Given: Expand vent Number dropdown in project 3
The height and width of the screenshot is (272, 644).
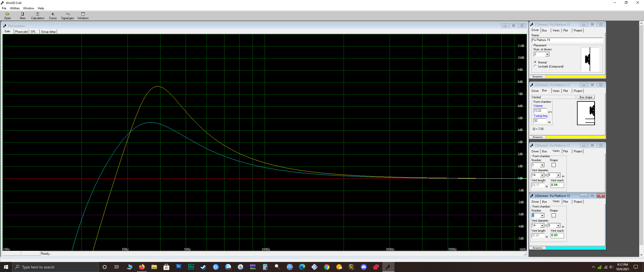Looking at the screenshot, I should [x=542, y=165].
